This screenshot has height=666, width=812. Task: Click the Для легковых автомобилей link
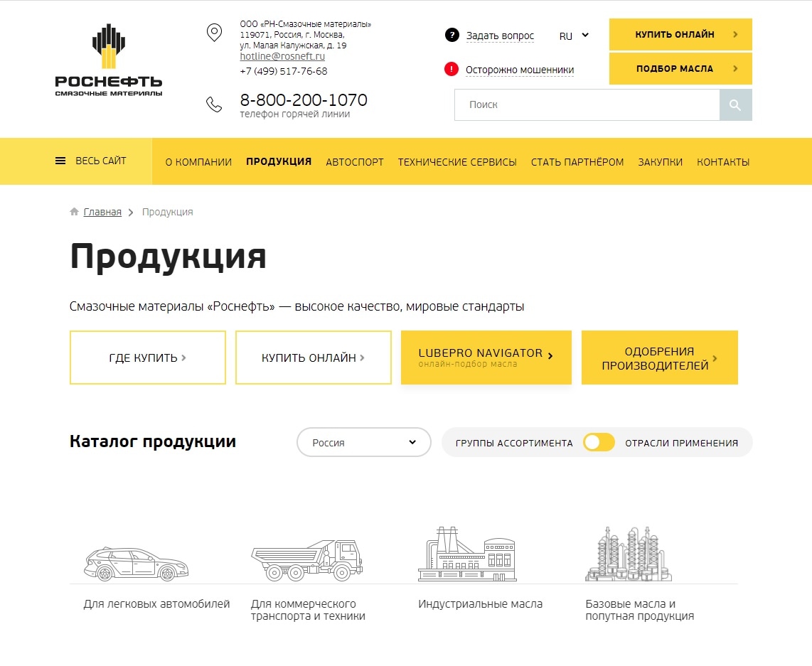coord(156,604)
